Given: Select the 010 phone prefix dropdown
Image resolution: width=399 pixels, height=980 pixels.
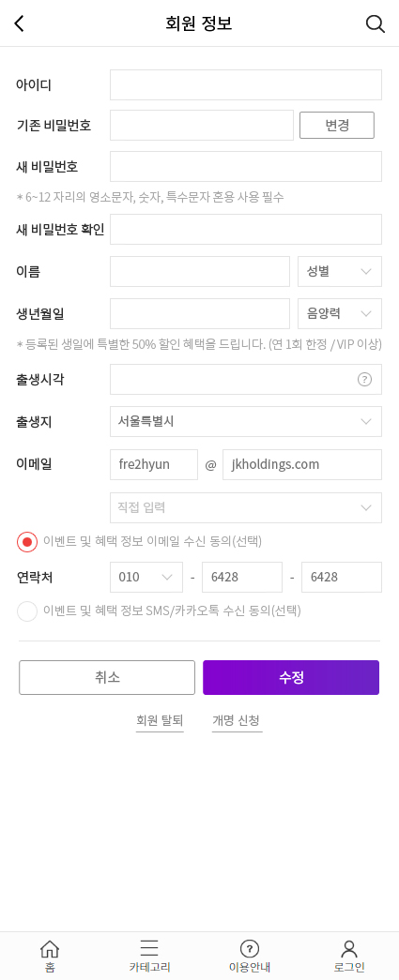Looking at the screenshot, I should [146, 577].
